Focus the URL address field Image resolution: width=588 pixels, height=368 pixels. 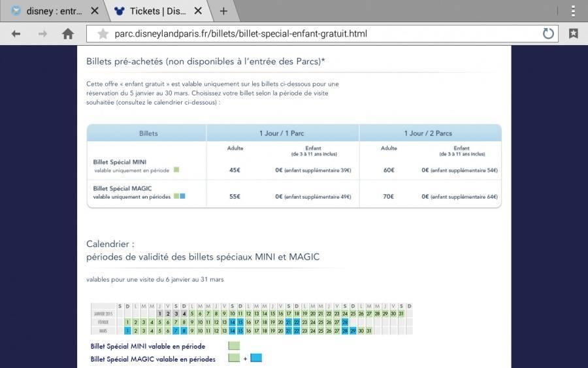point(320,34)
